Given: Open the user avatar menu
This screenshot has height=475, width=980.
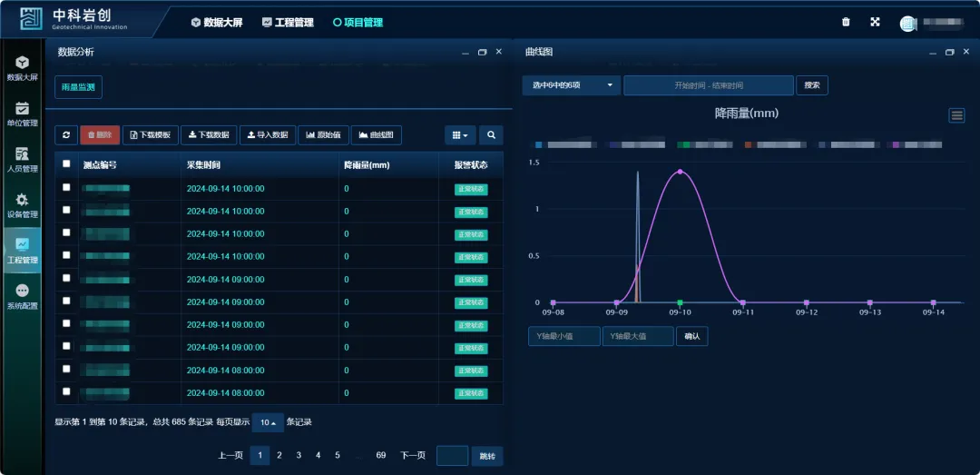Looking at the screenshot, I should (906, 24).
